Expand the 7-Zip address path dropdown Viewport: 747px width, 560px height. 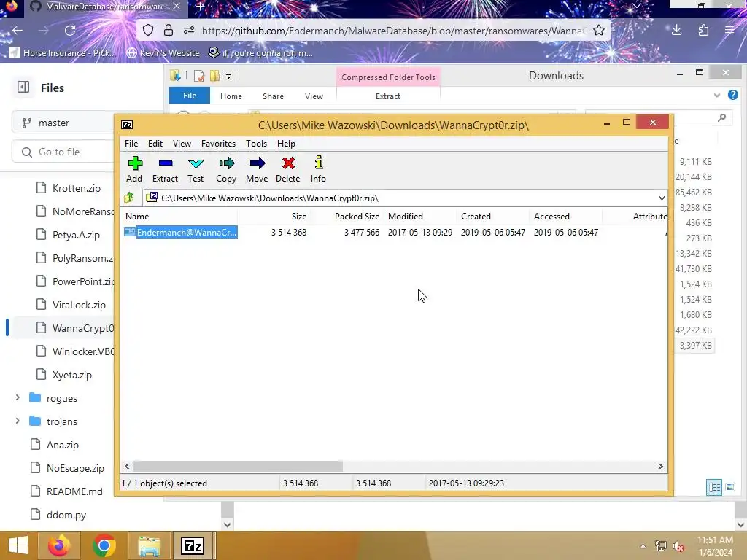tap(662, 198)
